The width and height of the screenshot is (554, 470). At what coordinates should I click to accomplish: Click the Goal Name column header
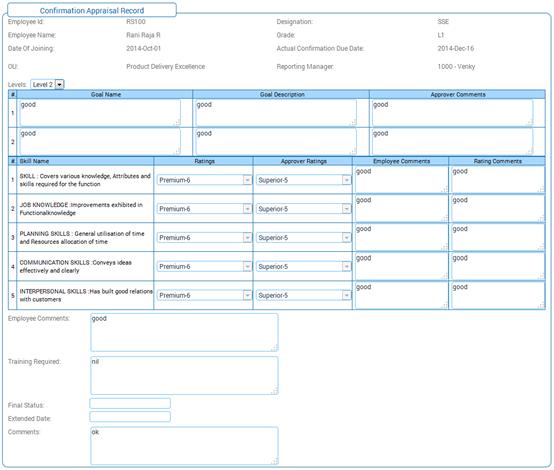pos(105,94)
